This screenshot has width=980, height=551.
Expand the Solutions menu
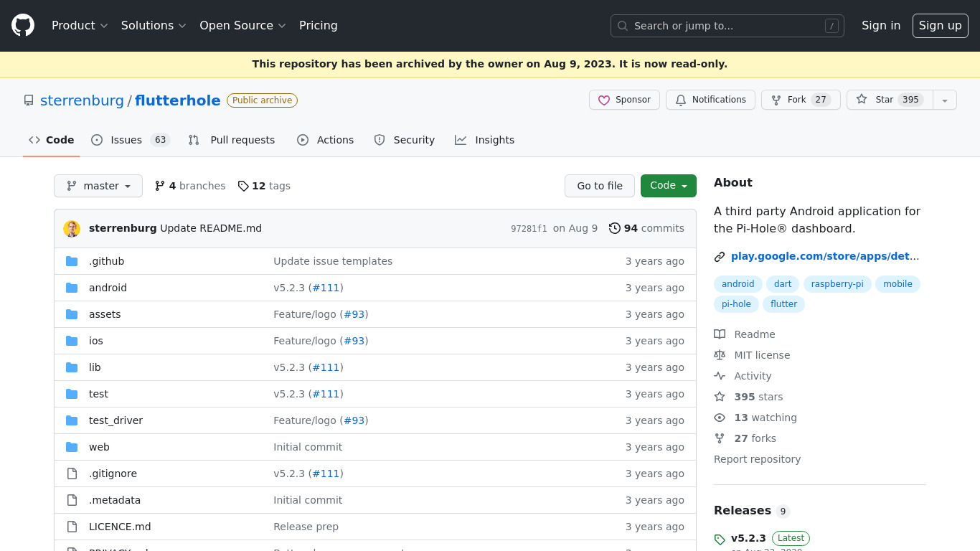coord(154,25)
